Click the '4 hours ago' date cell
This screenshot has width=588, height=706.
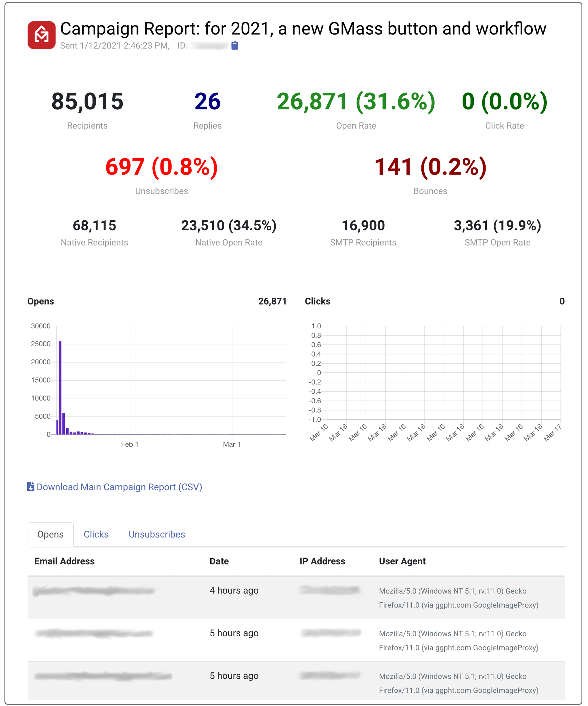coord(234,590)
